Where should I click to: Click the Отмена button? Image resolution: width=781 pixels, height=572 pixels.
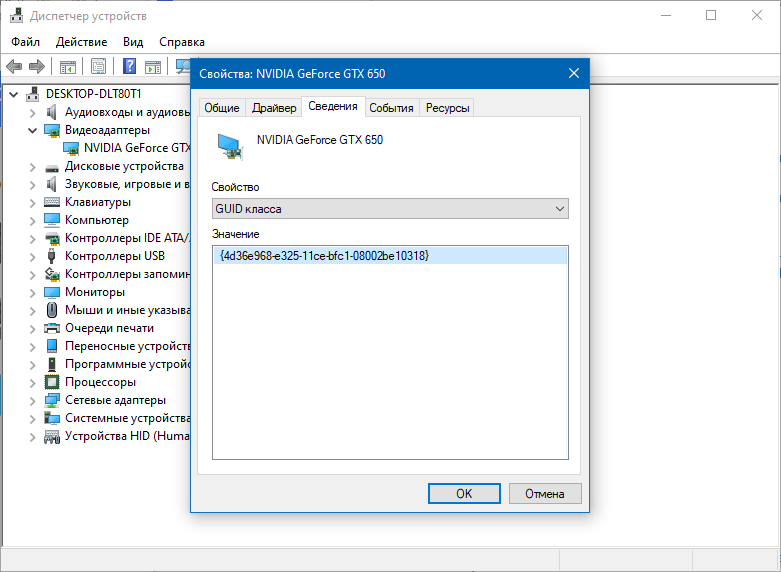545,493
